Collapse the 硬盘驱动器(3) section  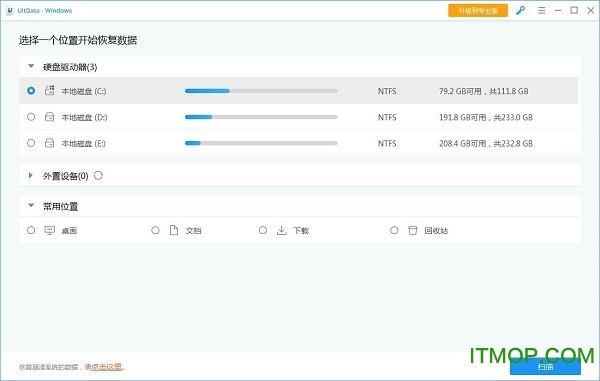click(31, 66)
